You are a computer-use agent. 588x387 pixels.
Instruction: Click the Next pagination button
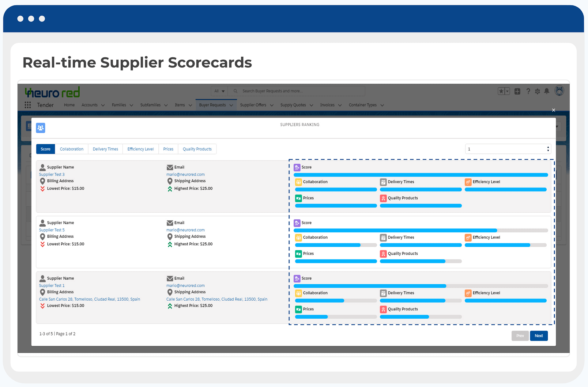539,336
